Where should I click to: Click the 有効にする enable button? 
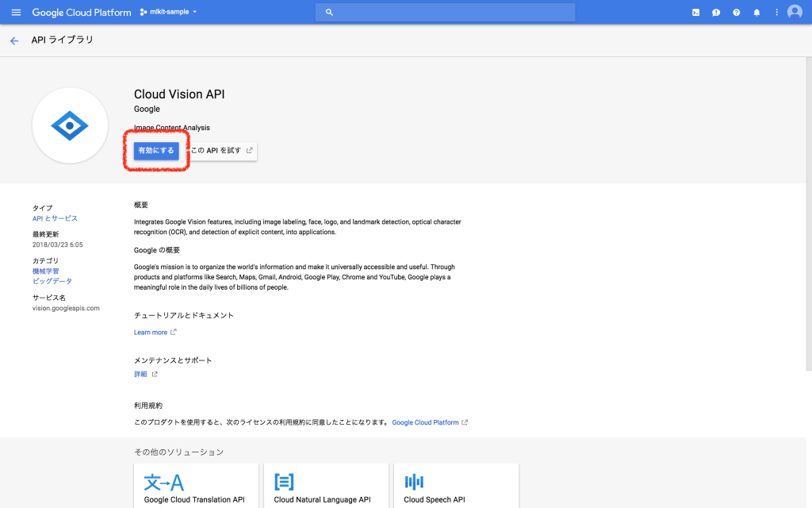point(156,150)
